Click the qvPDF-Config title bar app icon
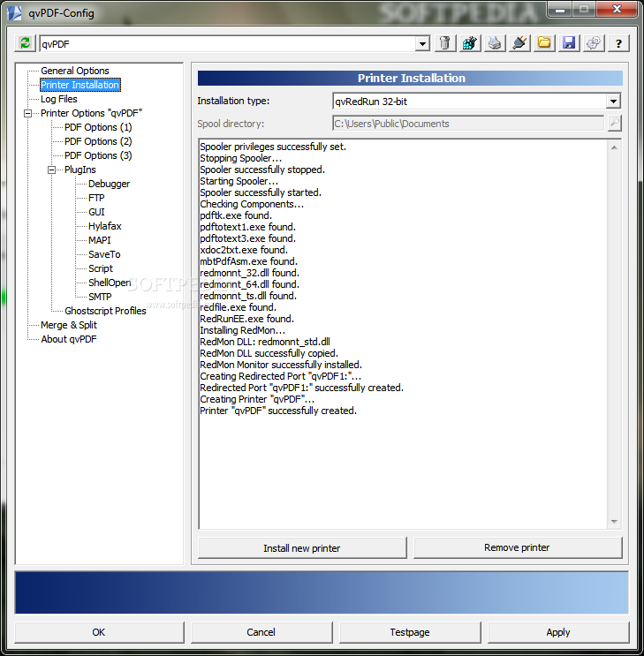Screen dimensions: 644x656 (x=15, y=13)
